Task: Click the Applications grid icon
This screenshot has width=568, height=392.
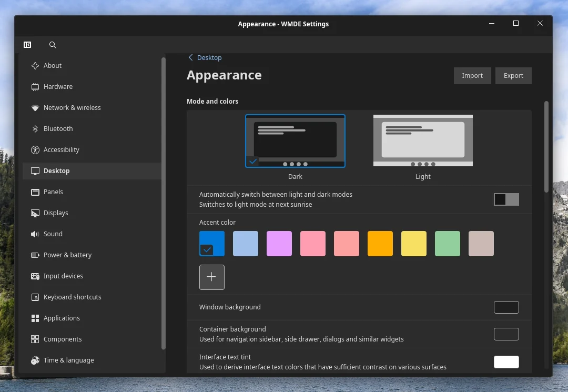Action: [x=35, y=318]
